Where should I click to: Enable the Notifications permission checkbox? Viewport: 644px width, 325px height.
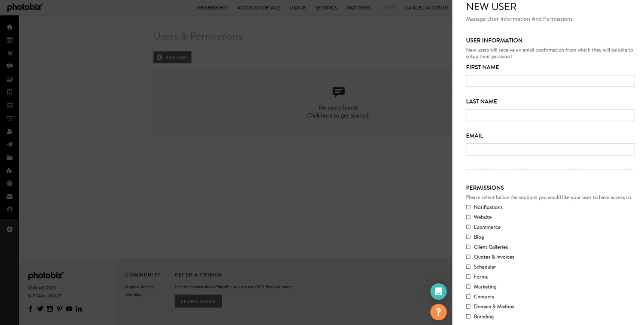click(x=468, y=207)
